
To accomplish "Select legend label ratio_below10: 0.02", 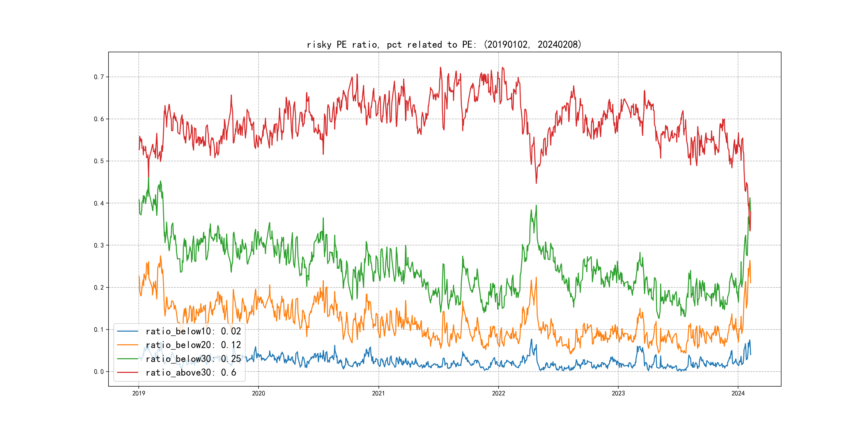I will (193, 331).
